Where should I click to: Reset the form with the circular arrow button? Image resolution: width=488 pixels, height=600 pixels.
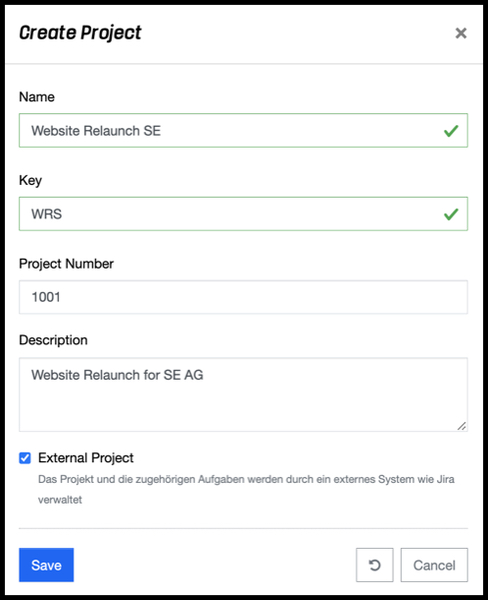(374, 565)
